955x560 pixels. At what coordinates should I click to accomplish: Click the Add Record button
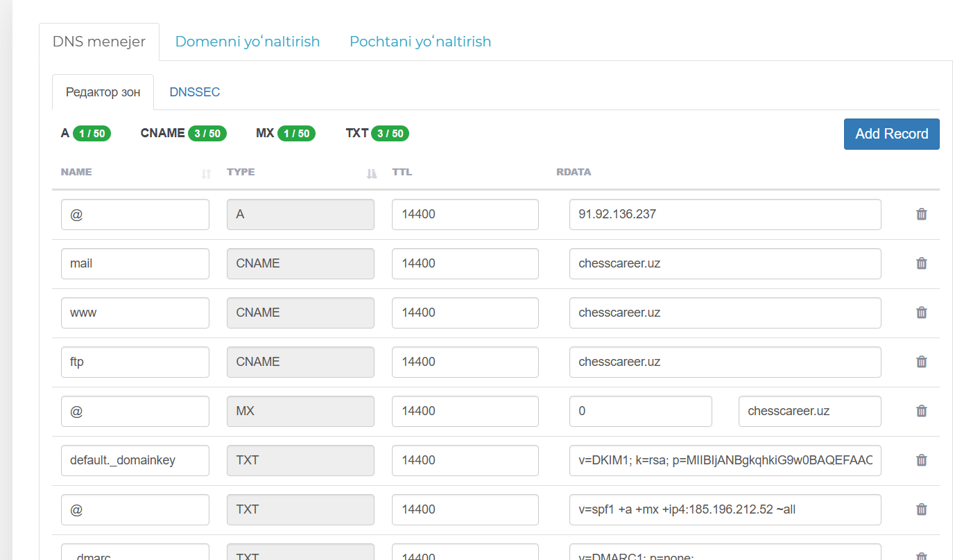[x=891, y=134]
